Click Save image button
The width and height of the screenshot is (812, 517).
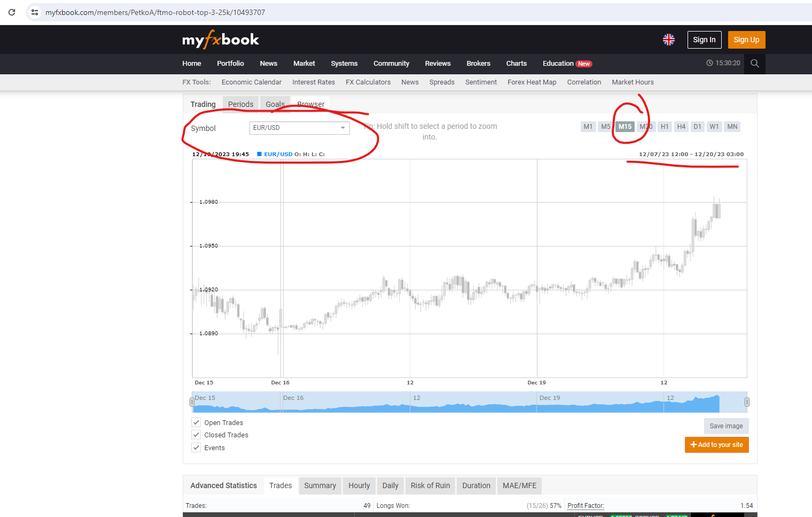[726, 426]
